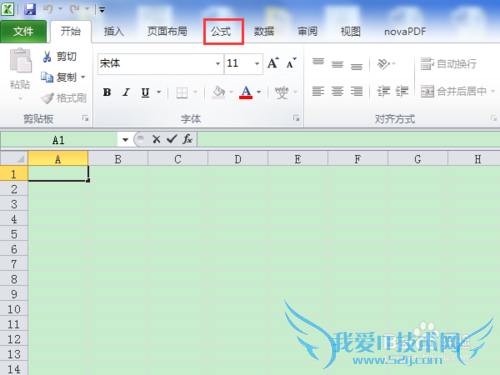Viewport: 500px width, 375px height.
Task: Click the Decrease Indent icon
Action: [383, 91]
